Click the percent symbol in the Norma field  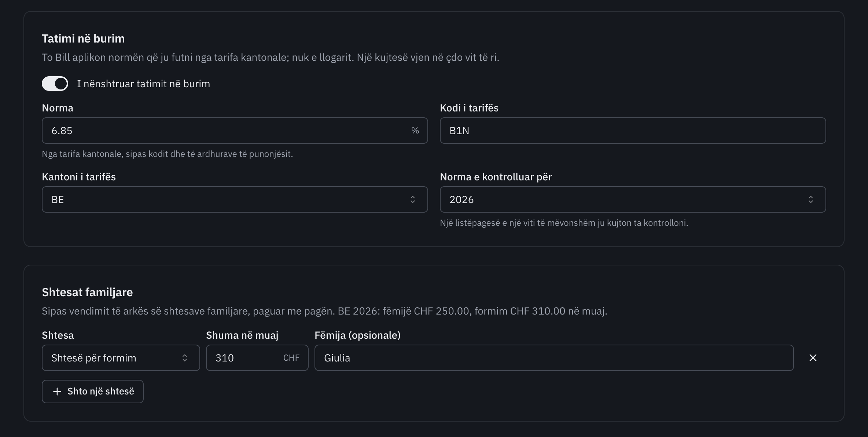click(415, 131)
